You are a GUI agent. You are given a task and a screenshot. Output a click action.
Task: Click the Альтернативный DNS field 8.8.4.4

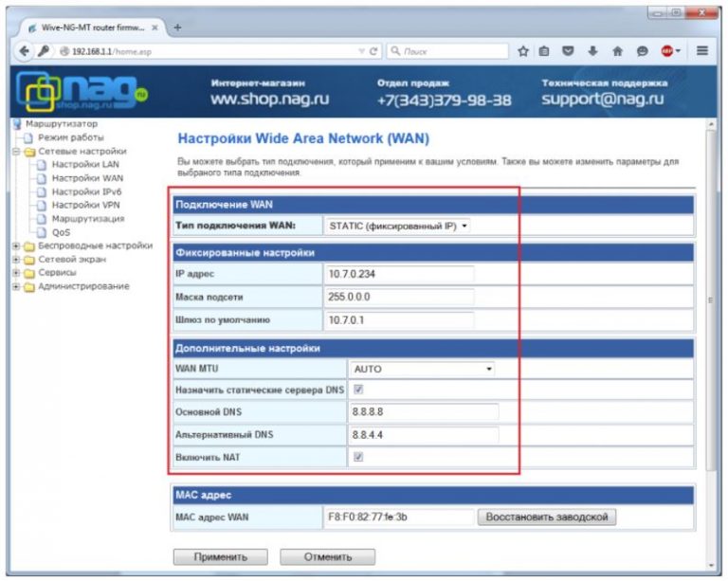click(424, 435)
